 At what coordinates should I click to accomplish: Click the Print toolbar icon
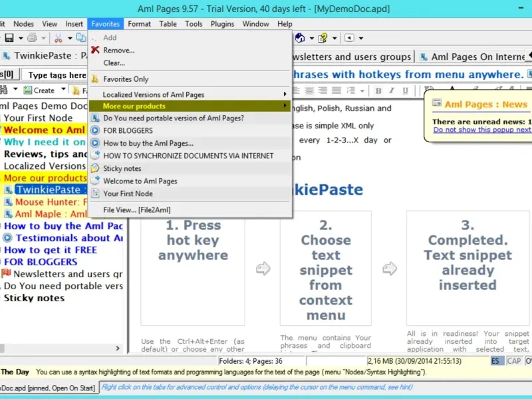[x=32, y=38]
